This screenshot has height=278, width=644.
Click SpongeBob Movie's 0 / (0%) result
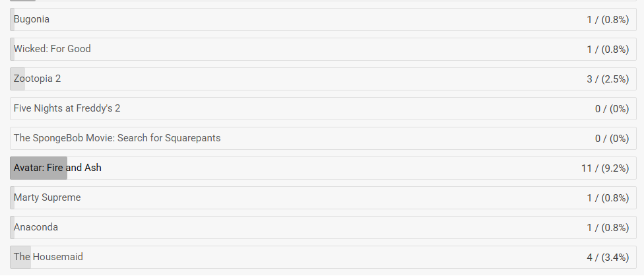pyautogui.click(x=612, y=139)
